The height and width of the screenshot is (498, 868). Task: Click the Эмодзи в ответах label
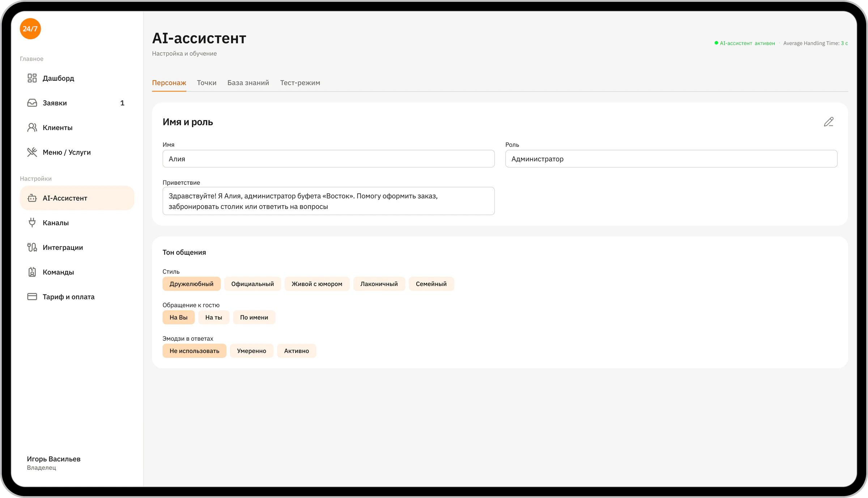click(x=188, y=339)
